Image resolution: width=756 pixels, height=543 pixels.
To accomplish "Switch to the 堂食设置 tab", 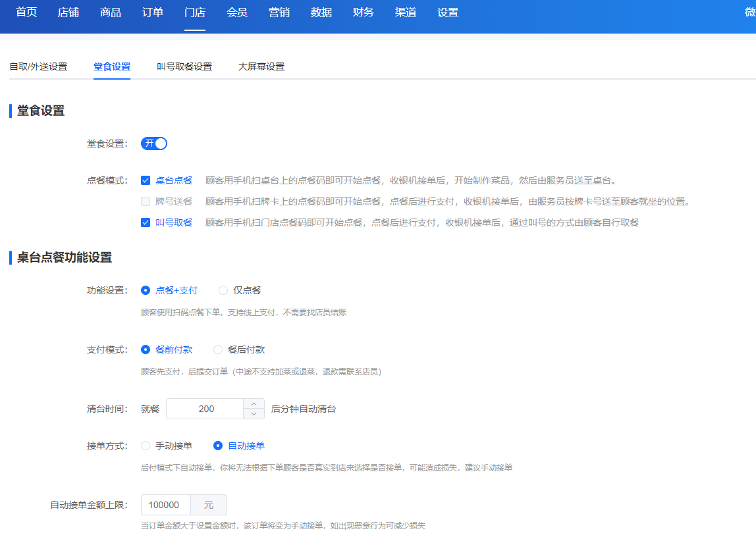I will tap(112, 66).
